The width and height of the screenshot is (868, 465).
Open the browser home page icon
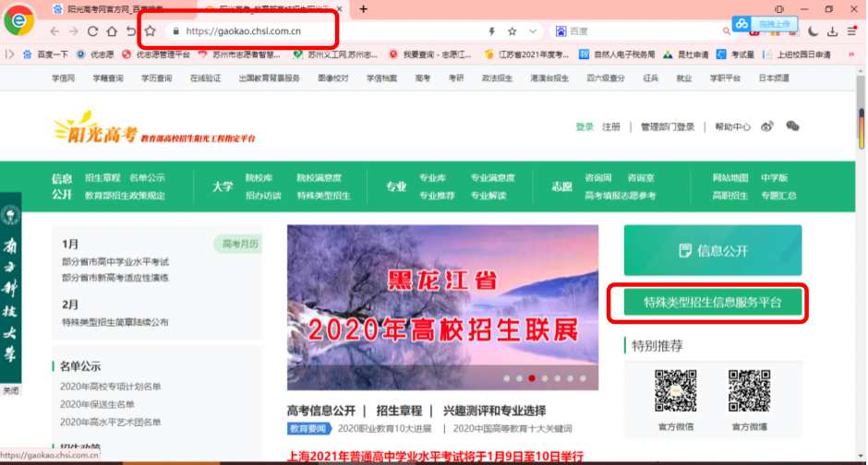[x=112, y=31]
